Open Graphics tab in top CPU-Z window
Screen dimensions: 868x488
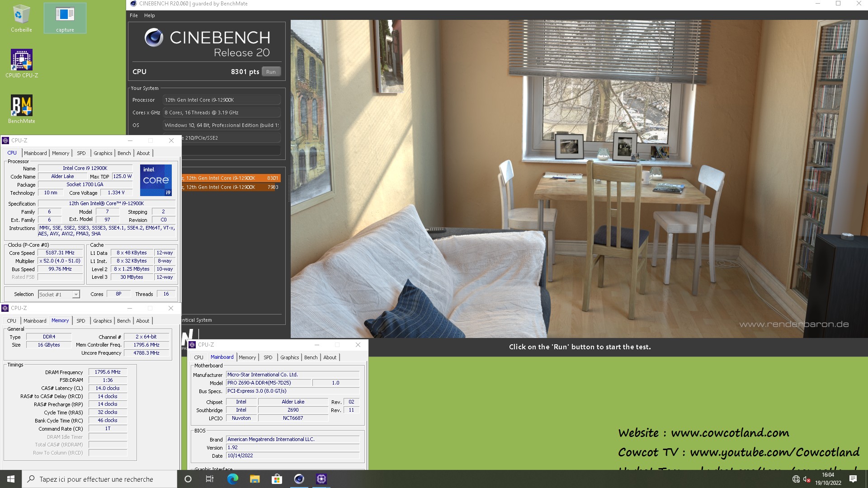(103, 153)
